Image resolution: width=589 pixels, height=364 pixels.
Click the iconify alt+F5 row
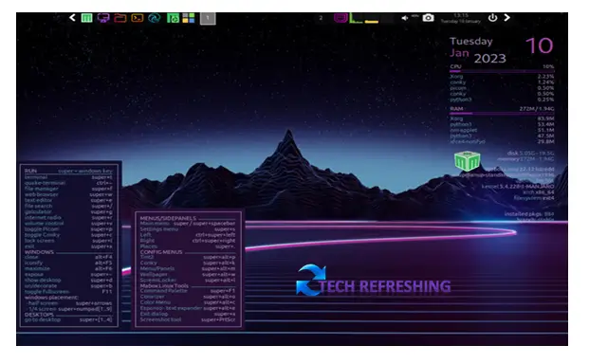coord(68,263)
